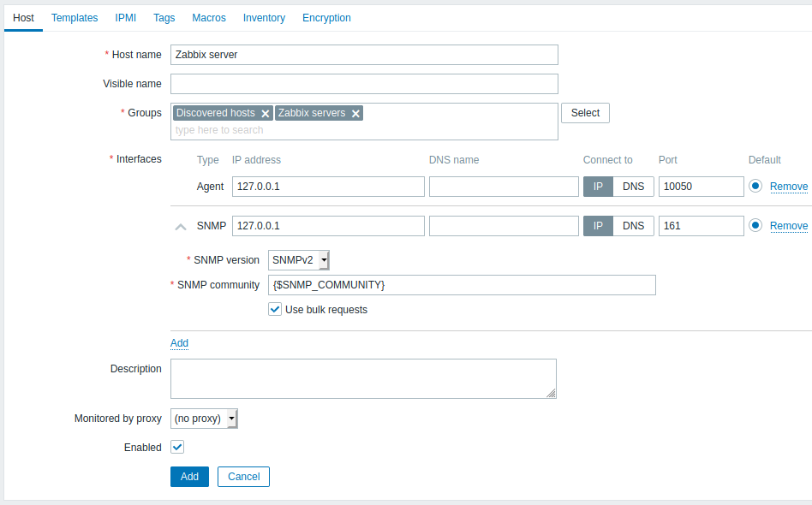Set SNMP interface to connect via DNS

633,226
